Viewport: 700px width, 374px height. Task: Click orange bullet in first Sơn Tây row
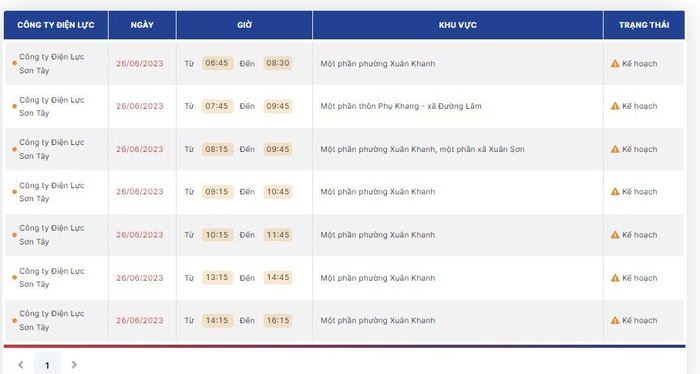click(14, 63)
